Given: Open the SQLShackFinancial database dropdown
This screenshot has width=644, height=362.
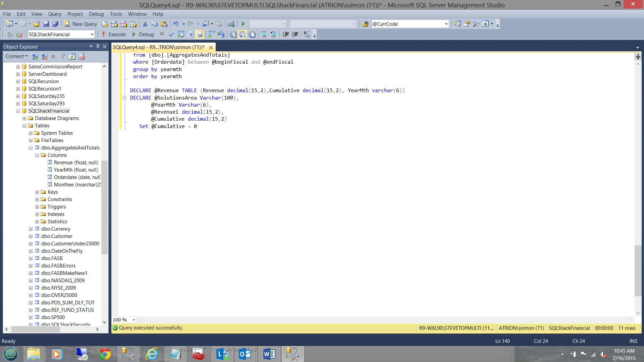Looking at the screenshot, I should (92, 34).
